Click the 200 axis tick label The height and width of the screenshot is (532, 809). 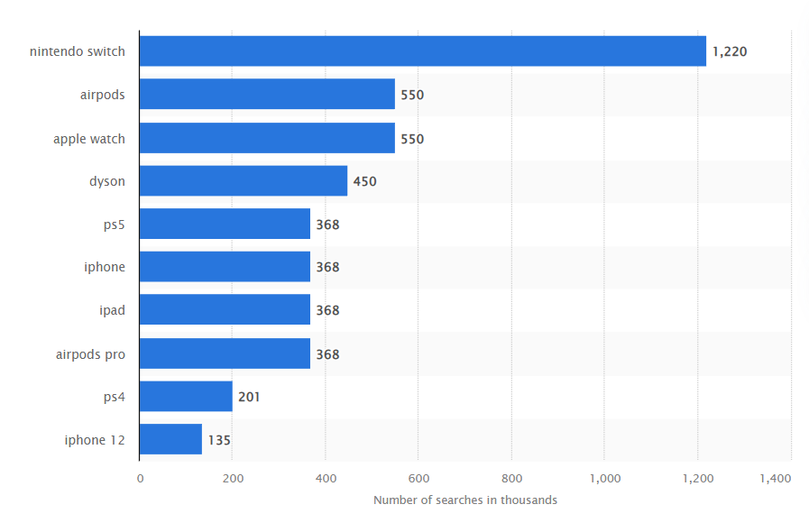click(x=233, y=478)
